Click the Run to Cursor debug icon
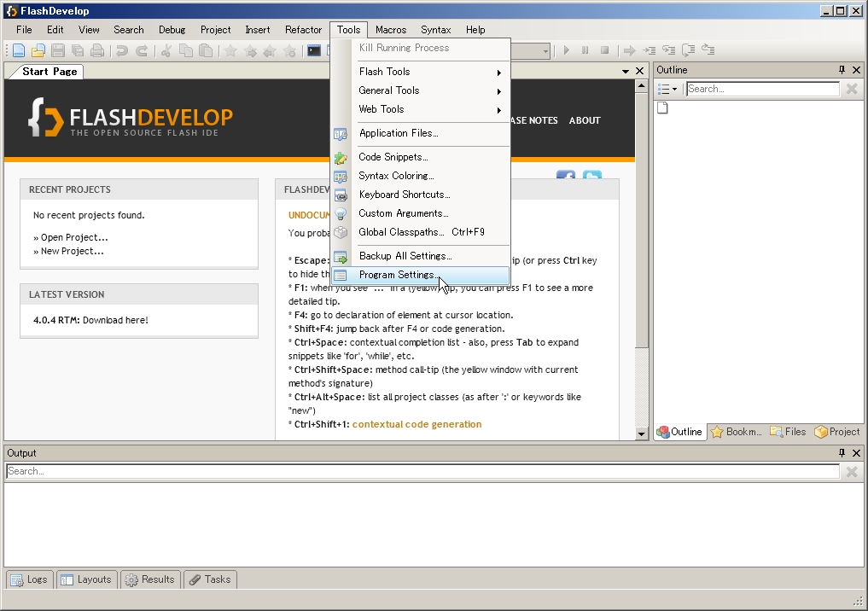The width and height of the screenshot is (868, 611). 649,50
